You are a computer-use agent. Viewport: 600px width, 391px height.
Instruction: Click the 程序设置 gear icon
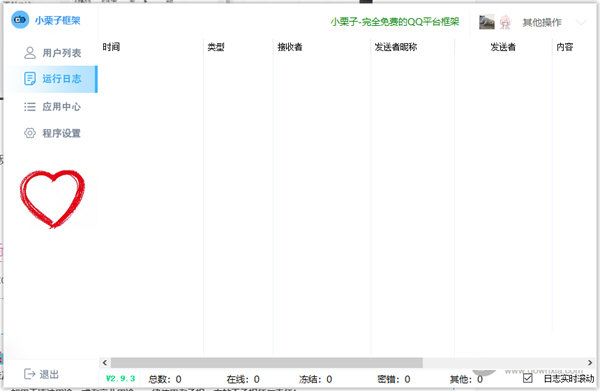pos(30,133)
